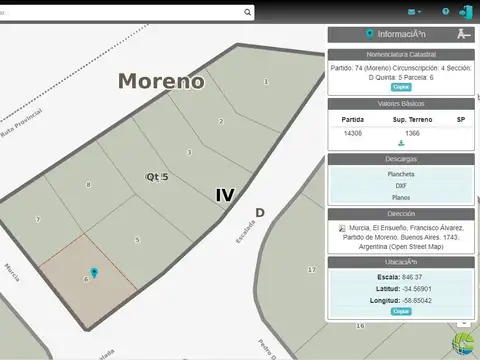Click the Longitud value -58.85042
The width and height of the screenshot is (480, 360).
[x=417, y=300]
